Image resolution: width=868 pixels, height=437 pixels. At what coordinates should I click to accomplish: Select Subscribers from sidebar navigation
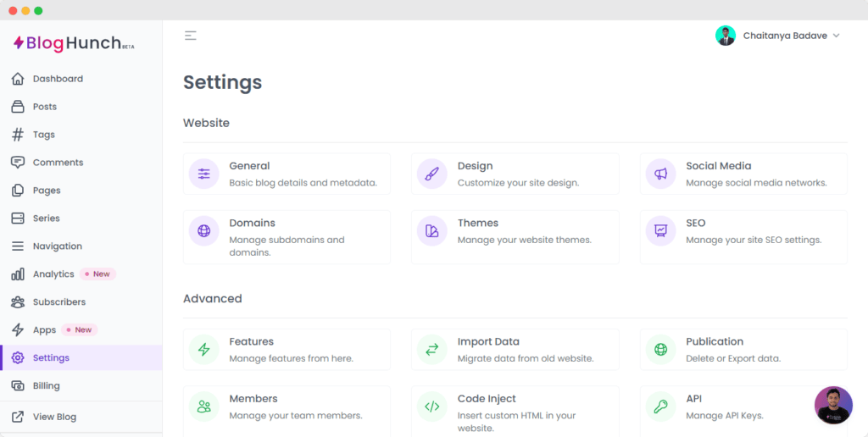(x=58, y=302)
